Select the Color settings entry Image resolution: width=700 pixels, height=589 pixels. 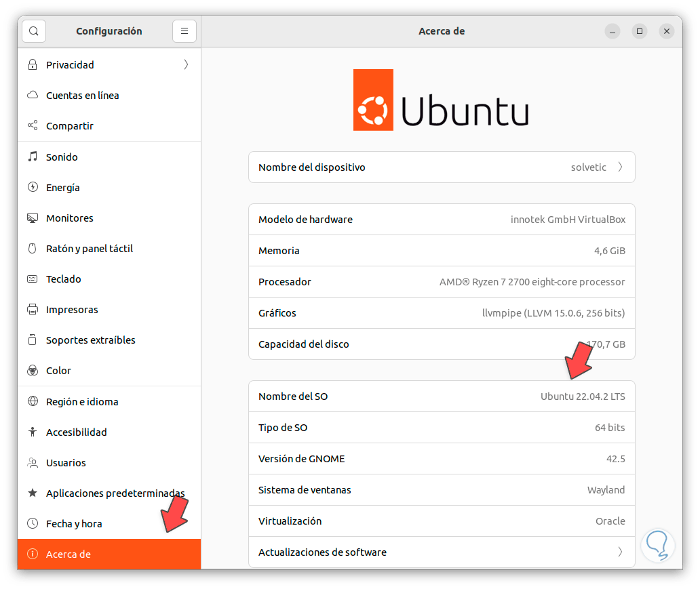tap(109, 370)
